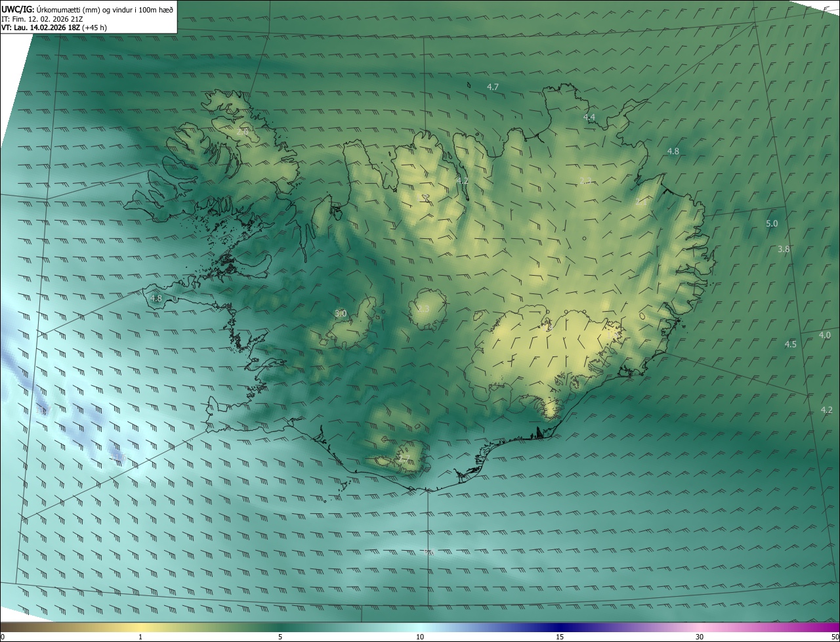Viewport: 840px width, 642px height.
Task: Click the colorbar tick label 0
Action: pyautogui.click(x=3, y=637)
